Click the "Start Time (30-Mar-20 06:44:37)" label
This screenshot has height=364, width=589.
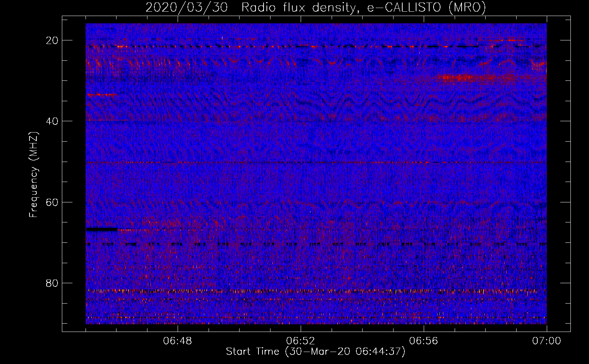316,352
